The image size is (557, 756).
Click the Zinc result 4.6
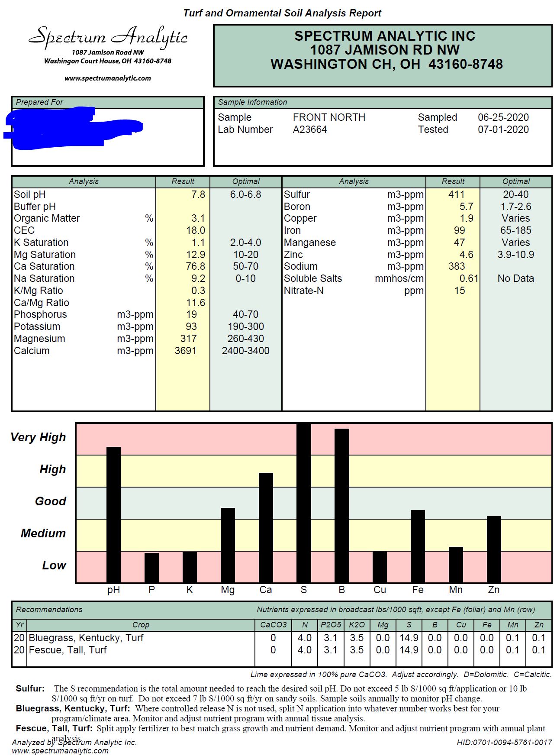point(467,255)
